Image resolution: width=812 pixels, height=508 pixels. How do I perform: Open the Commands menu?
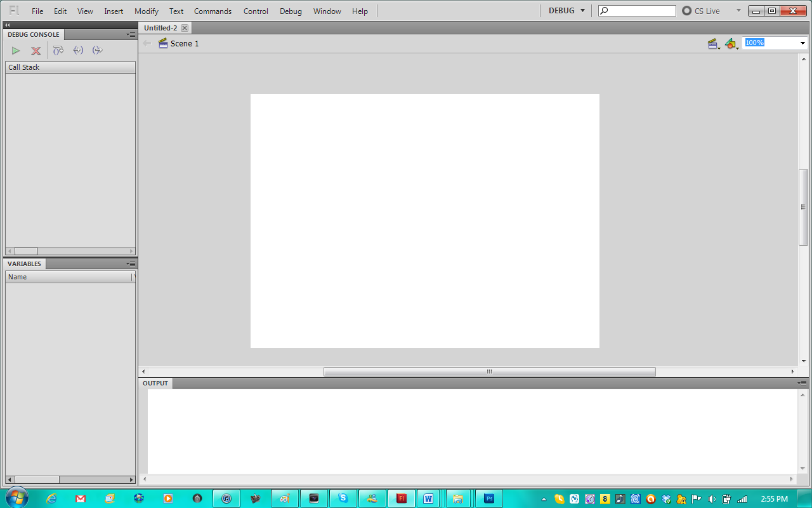tap(213, 11)
